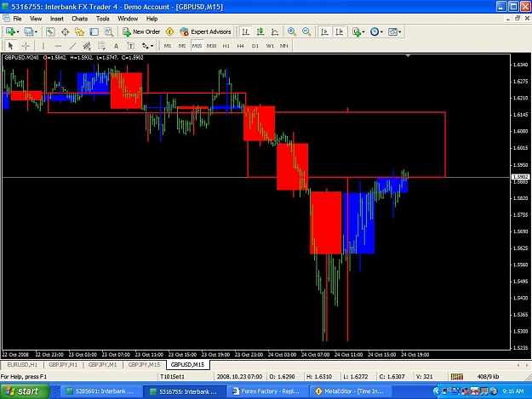This screenshot has height=399, width=532.
Task: Zoom in on the chart
Action: click(291, 31)
